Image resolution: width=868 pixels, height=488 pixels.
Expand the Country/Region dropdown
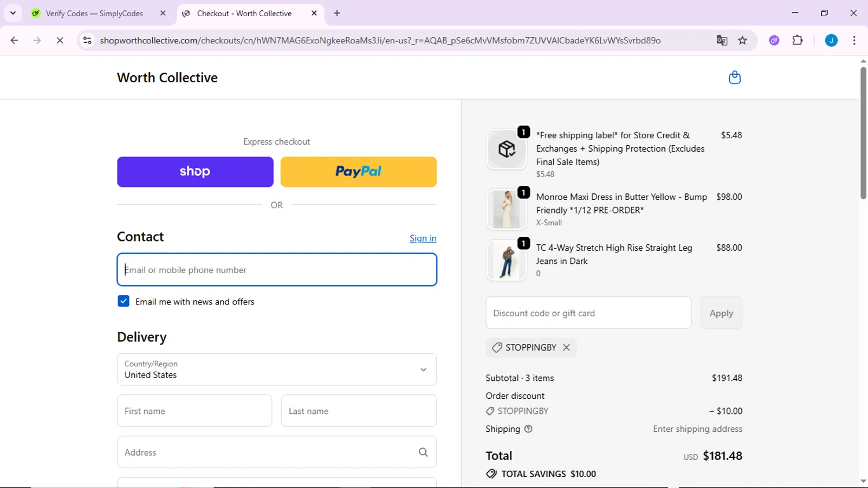click(x=277, y=369)
